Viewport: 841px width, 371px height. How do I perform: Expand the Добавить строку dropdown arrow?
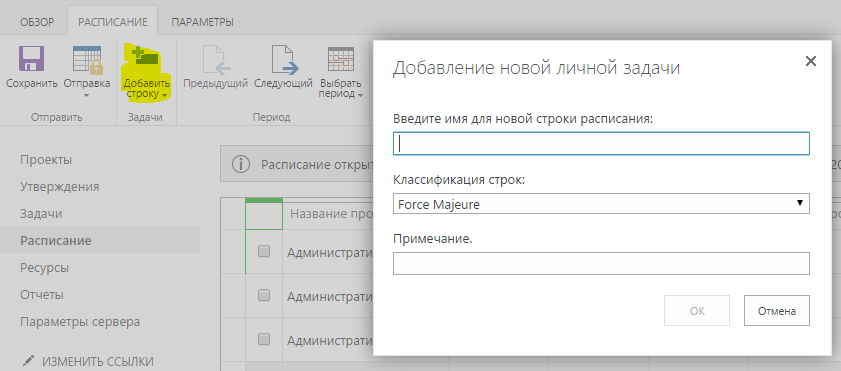coord(165,95)
